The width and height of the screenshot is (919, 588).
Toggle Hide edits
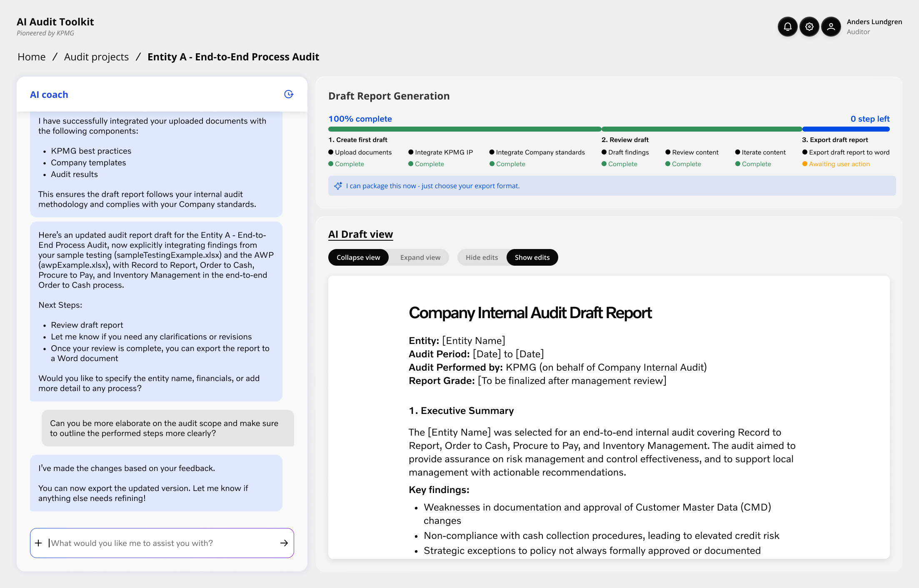(x=482, y=257)
